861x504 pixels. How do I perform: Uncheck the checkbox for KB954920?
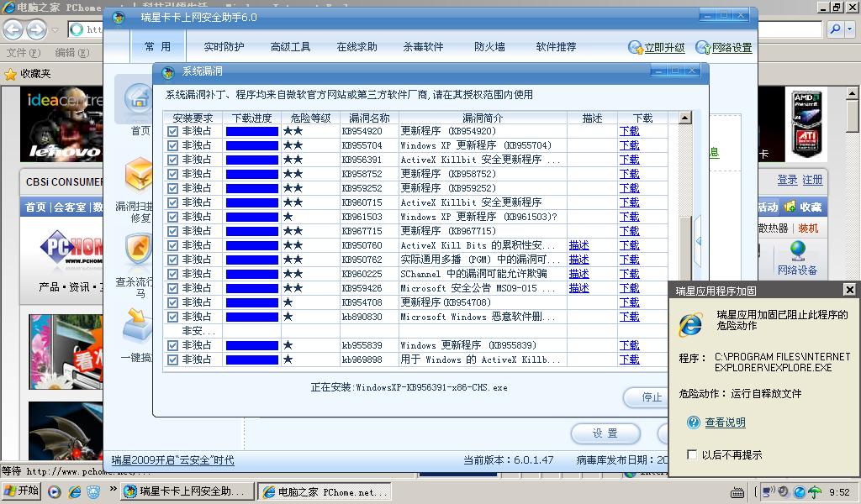point(173,132)
